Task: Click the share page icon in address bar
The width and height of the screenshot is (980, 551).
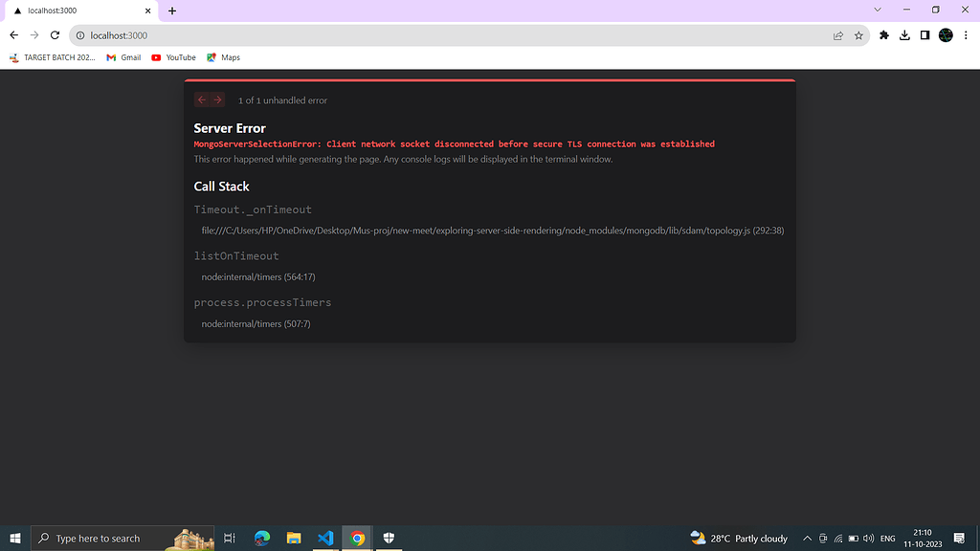Action: pyautogui.click(x=838, y=35)
